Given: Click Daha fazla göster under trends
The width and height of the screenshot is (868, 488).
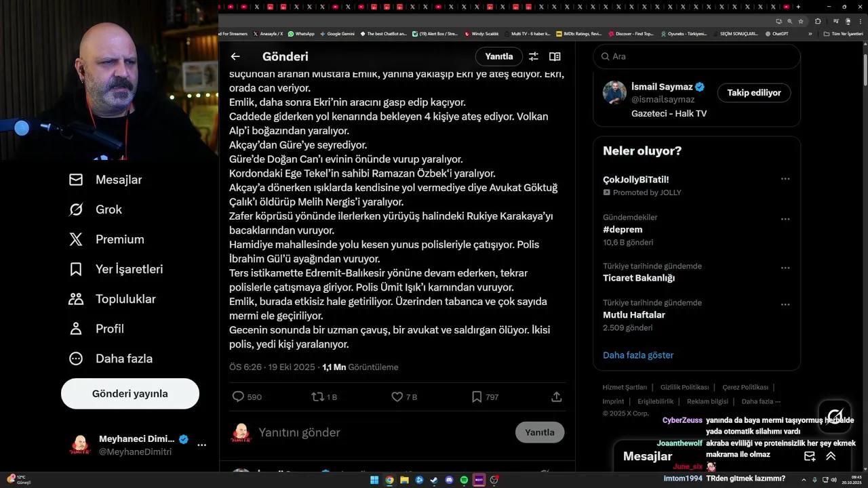Looking at the screenshot, I should point(638,355).
